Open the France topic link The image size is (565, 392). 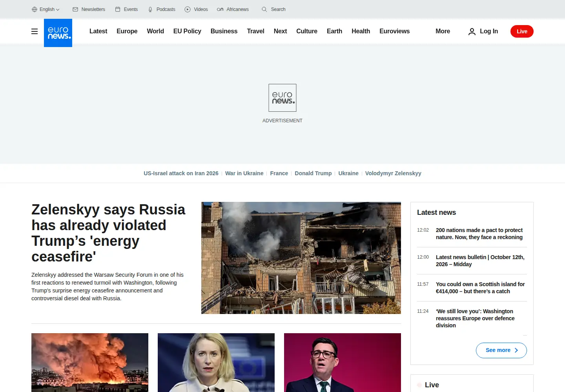click(279, 173)
